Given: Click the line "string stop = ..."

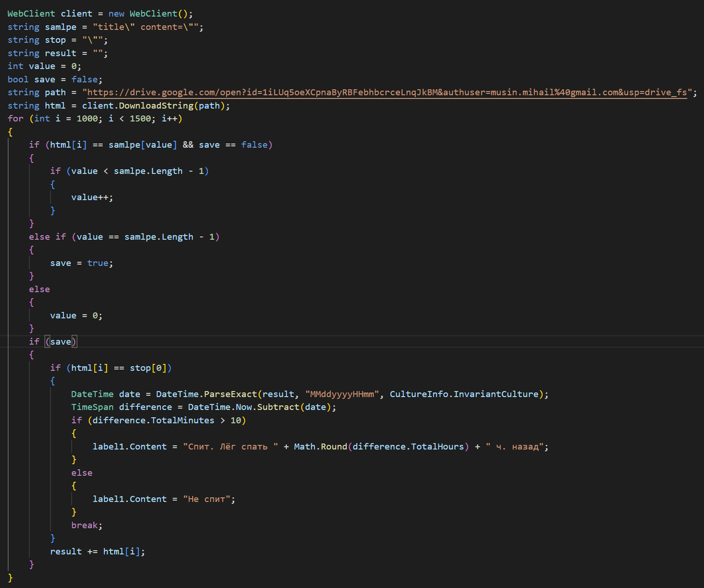Looking at the screenshot, I should (58, 40).
